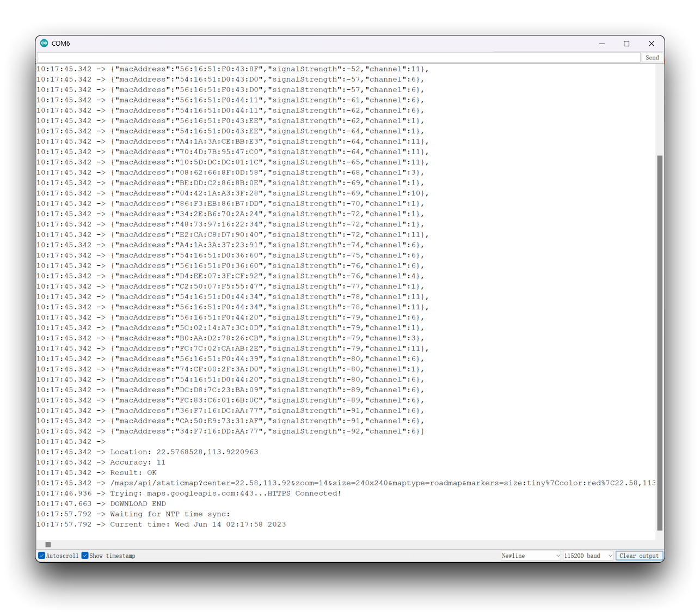The height and width of the screenshot is (615, 700).
Task: Click the COM6 window title text
Action: [x=61, y=44]
